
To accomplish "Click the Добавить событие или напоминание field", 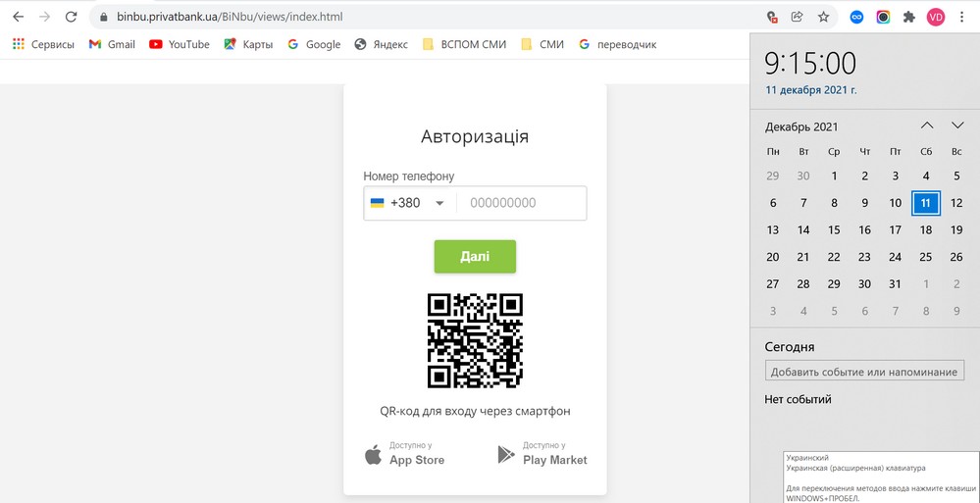I will click(864, 371).
